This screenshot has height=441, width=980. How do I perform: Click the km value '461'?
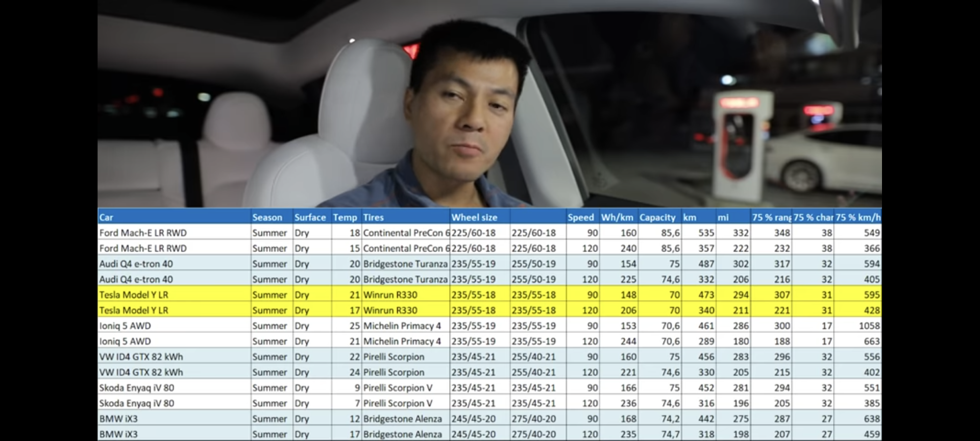(706, 326)
